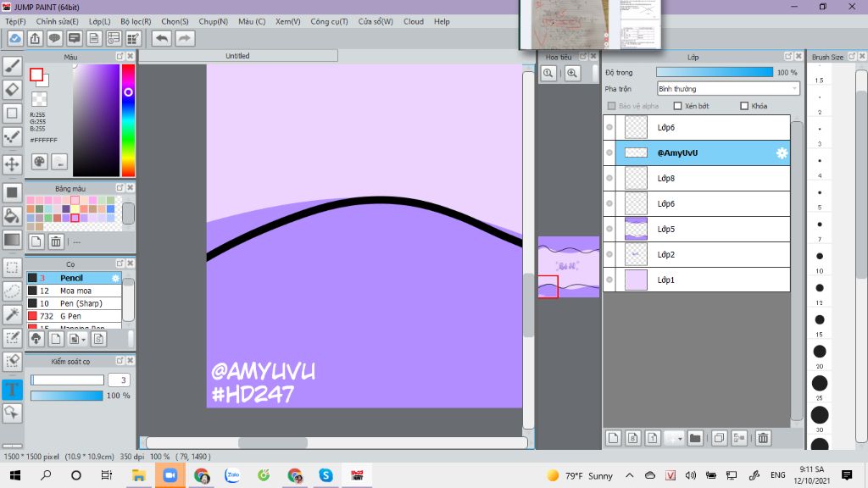Add a new layer folder
Viewport: 868px width, 488px height.
click(695, 438)
